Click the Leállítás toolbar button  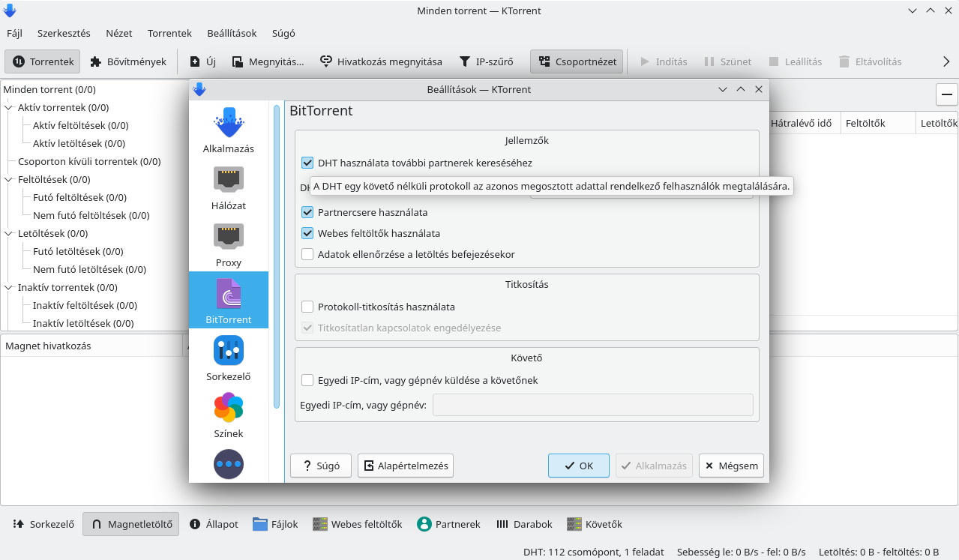795,61
